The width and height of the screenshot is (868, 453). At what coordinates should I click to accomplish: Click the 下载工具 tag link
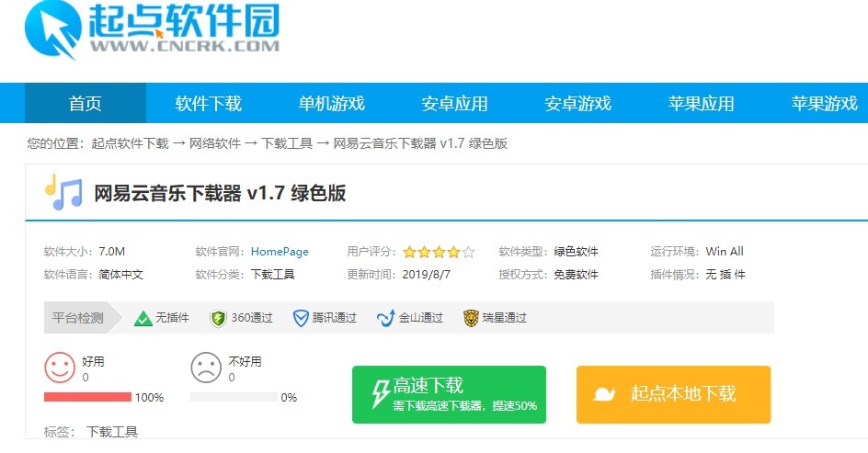[112, 432]
